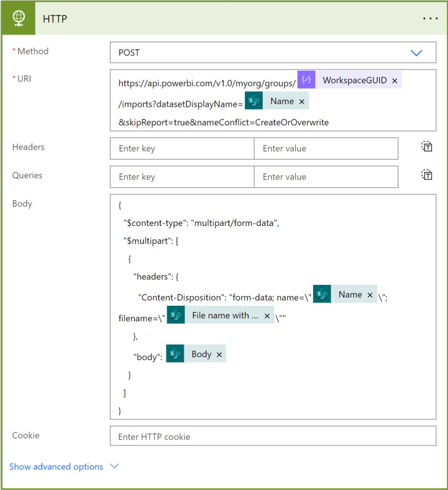This screenshot has height=490, width=448.
Task: Click the SharePoint icon on the URI Name token
Action: point(253,101)
